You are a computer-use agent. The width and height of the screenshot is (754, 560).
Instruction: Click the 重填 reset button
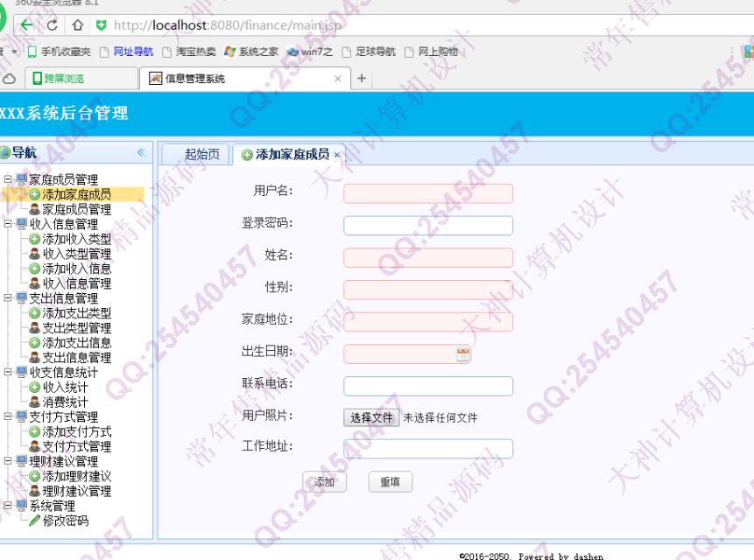[x=390, y=482]
